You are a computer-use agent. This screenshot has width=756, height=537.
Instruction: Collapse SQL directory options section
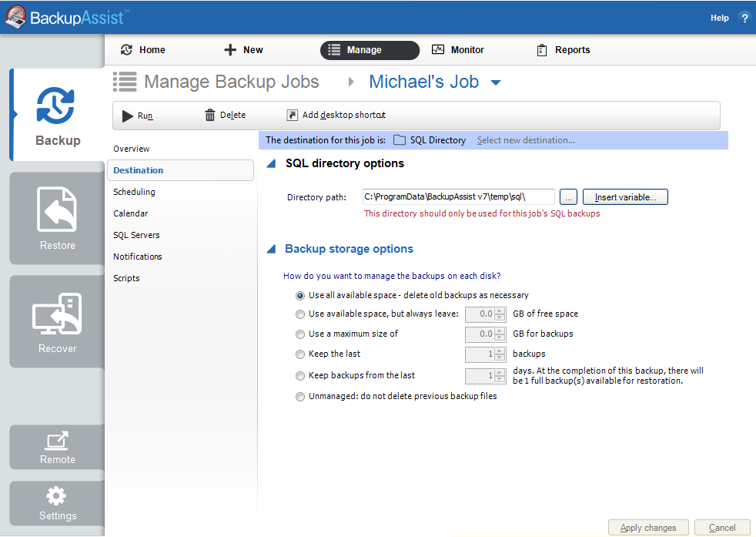click(272, 163)
